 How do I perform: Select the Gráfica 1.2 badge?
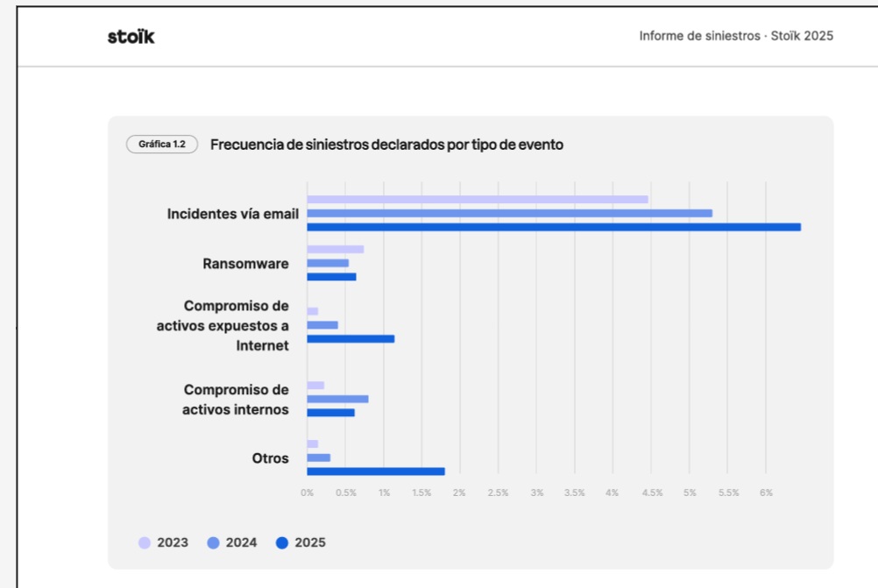(x=162, y=145)
